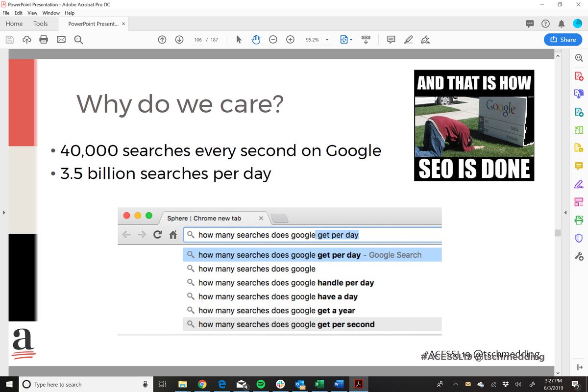Expand the left navigation pane arrow
This screenshot has width=588, height=392.
point(4,213)
